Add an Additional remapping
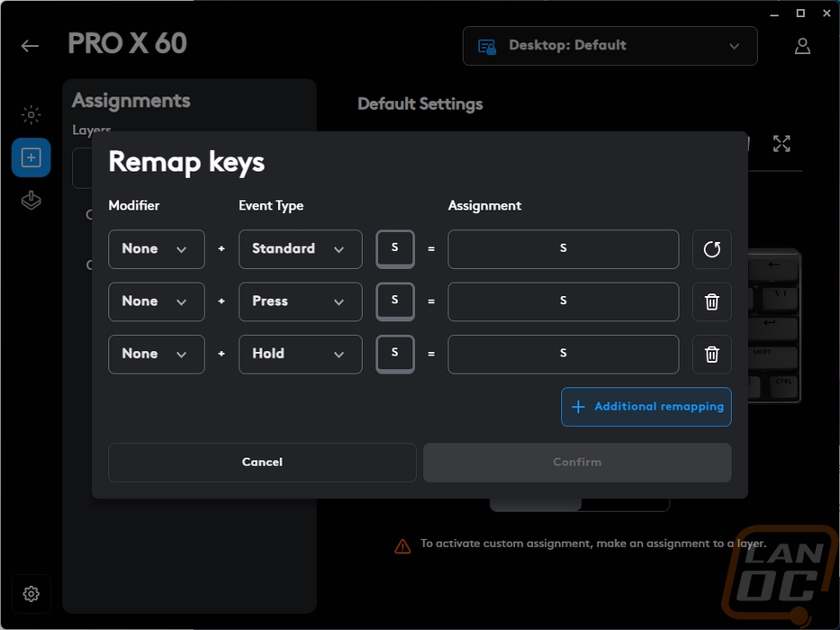840x630 pixels. point(646,407)
